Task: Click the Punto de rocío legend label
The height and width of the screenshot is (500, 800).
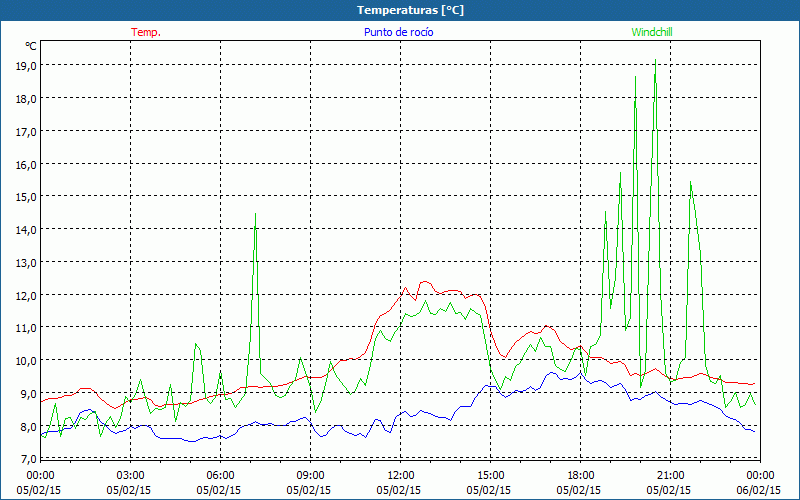Action: point(398,32)
